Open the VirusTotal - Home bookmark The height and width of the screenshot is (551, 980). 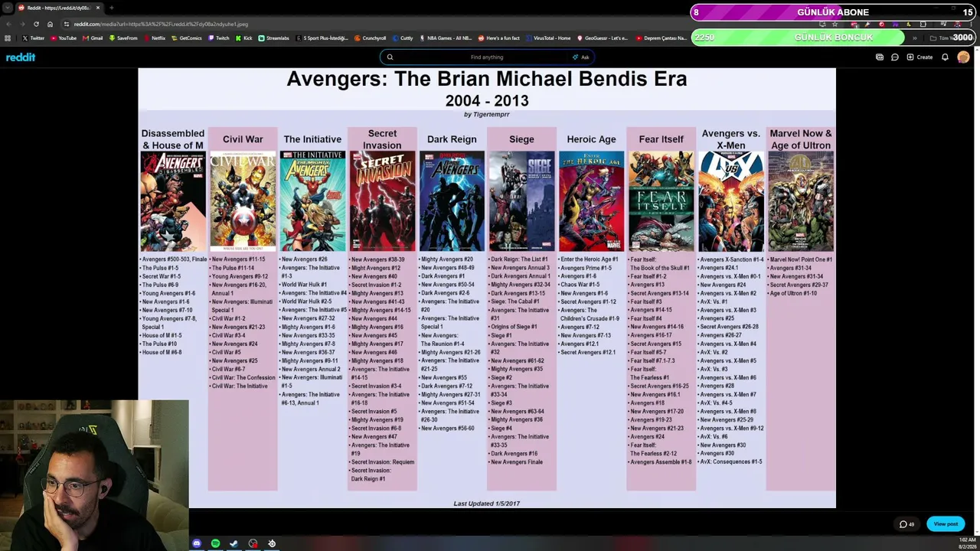click(548, 38)
